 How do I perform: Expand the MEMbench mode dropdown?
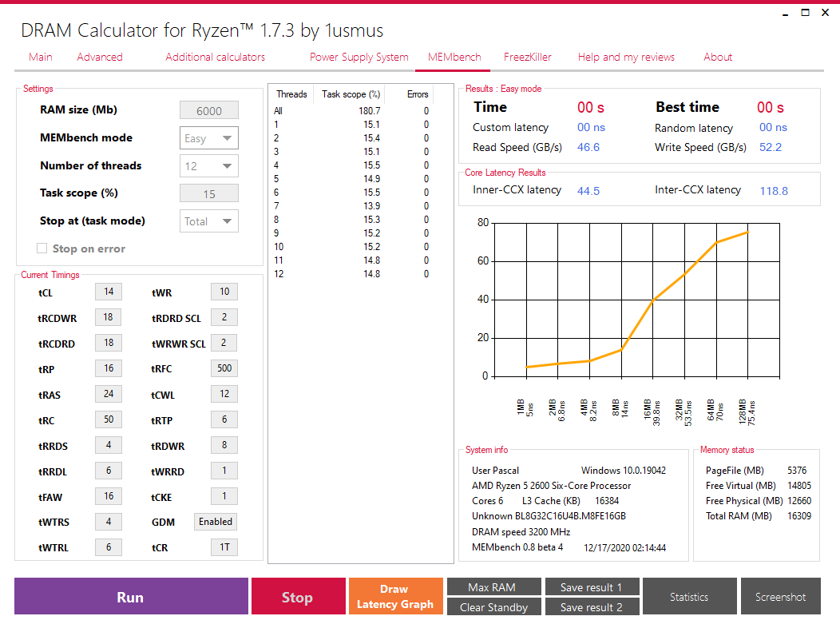(x=209, y=138)
